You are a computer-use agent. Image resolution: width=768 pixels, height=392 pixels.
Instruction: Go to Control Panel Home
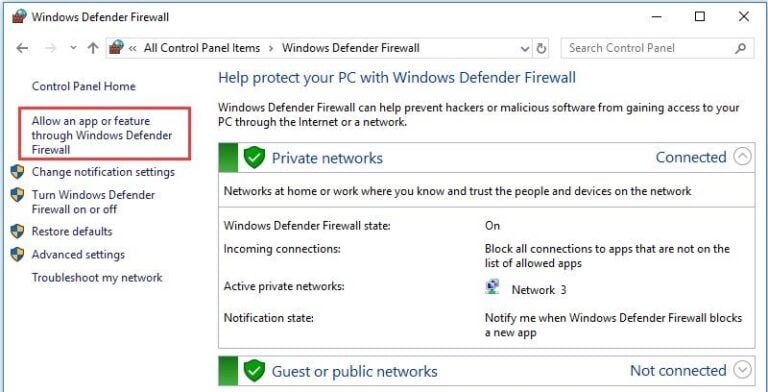point(83,86)
